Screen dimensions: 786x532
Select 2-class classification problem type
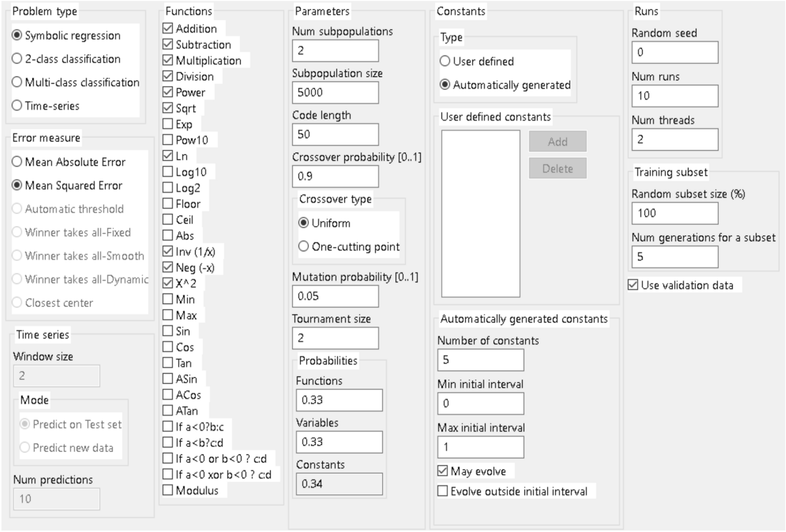click(17, 59)
